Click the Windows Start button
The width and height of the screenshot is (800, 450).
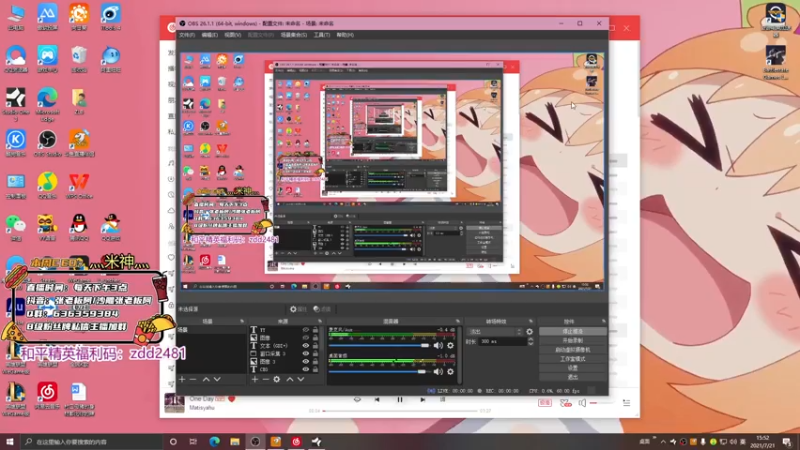click(10, 442)
